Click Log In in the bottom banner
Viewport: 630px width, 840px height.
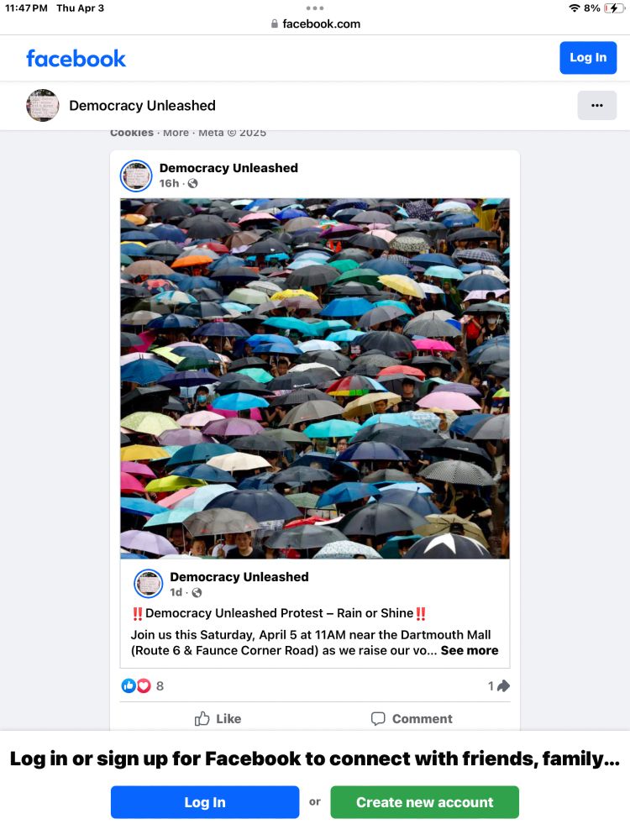(205, 802)
